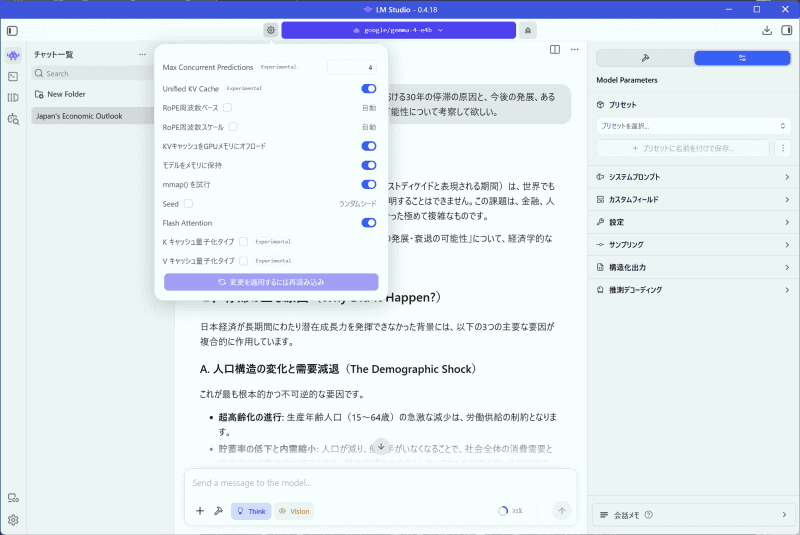800x535 pixels.
Task: Switch to the wrench tab in right panel
Action: pyautogui.click(x=645, y=58)
